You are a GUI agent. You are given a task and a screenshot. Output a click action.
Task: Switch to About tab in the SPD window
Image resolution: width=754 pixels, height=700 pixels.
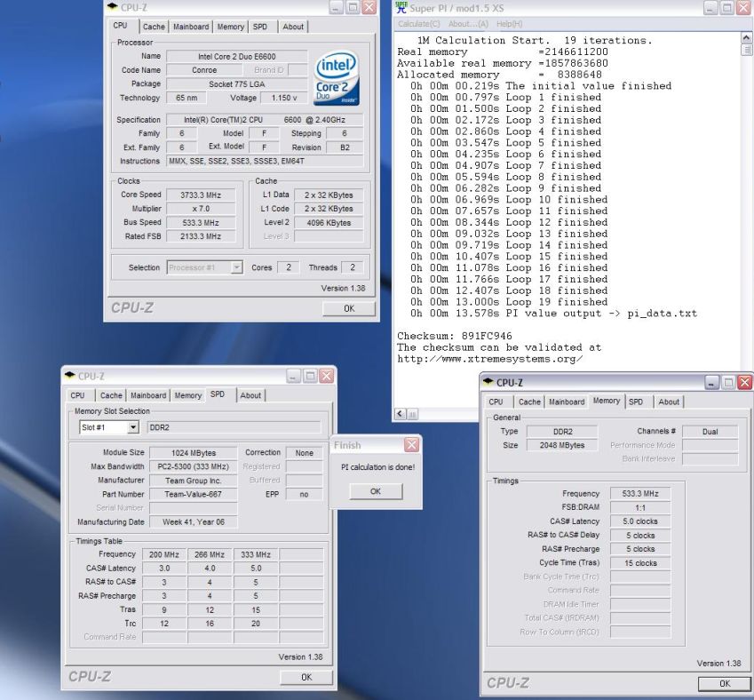pyautogui.click(x=250, y=395)
